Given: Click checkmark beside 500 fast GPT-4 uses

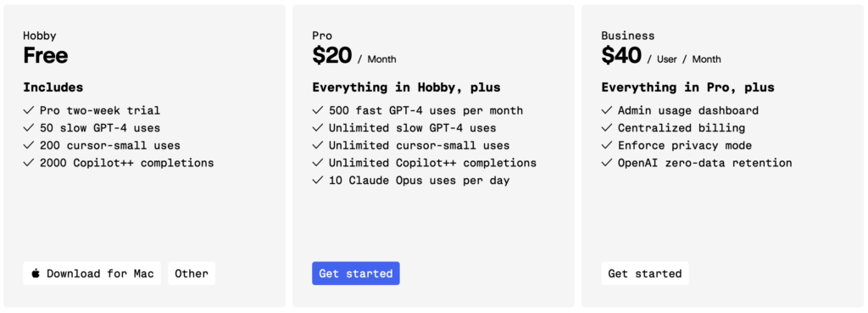Looking at the screenshot, I should [318, 110].
